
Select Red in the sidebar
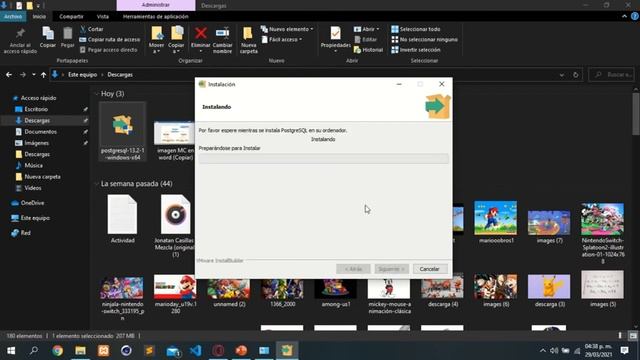pyautogui.click(x=25, y=233)
